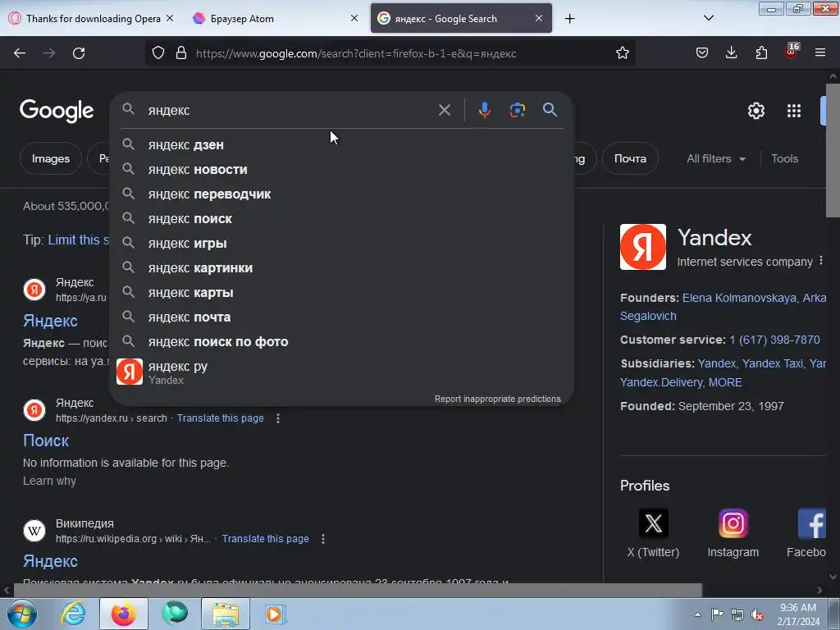
Task: Click the vertical page scrollbar thumb
Action: point(833,150)
